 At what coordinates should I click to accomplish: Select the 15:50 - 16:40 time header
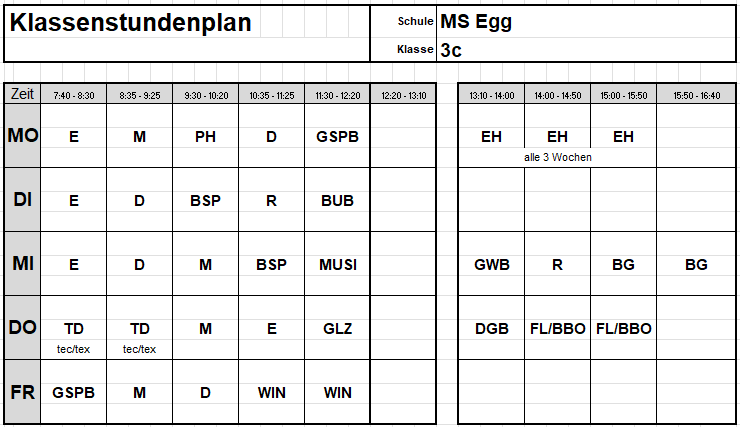(x=697, y=95)
